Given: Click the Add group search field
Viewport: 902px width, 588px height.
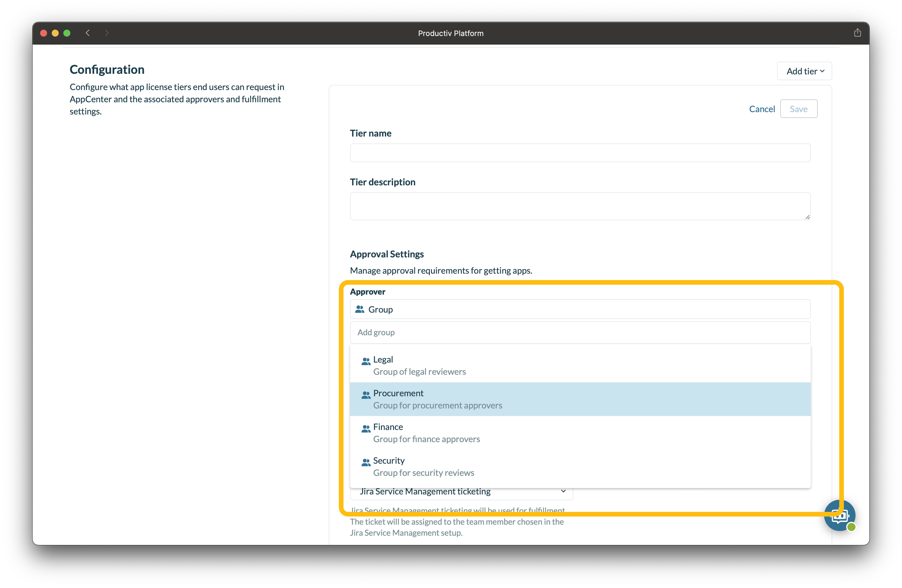Looking at the screenshot, I should click(x=580, y=332).
